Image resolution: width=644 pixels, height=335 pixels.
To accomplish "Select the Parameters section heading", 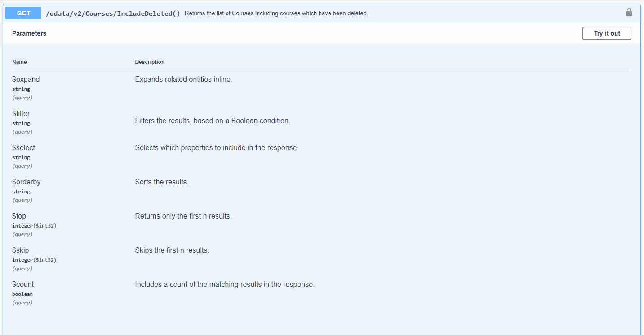I will [29, 33].
